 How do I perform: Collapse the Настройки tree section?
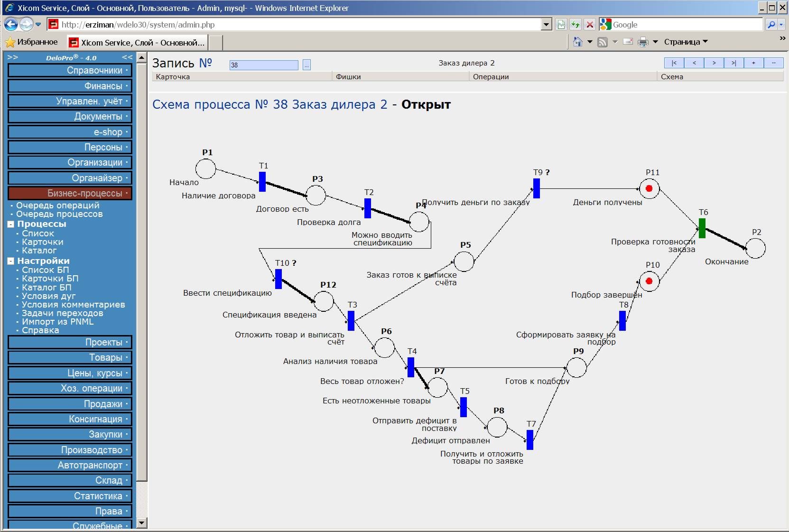[11, 261]
